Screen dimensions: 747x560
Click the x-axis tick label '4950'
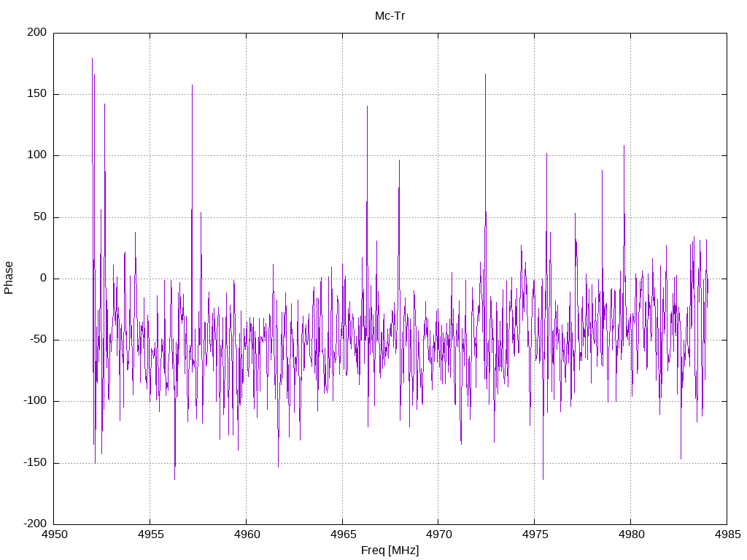[54, 534]
